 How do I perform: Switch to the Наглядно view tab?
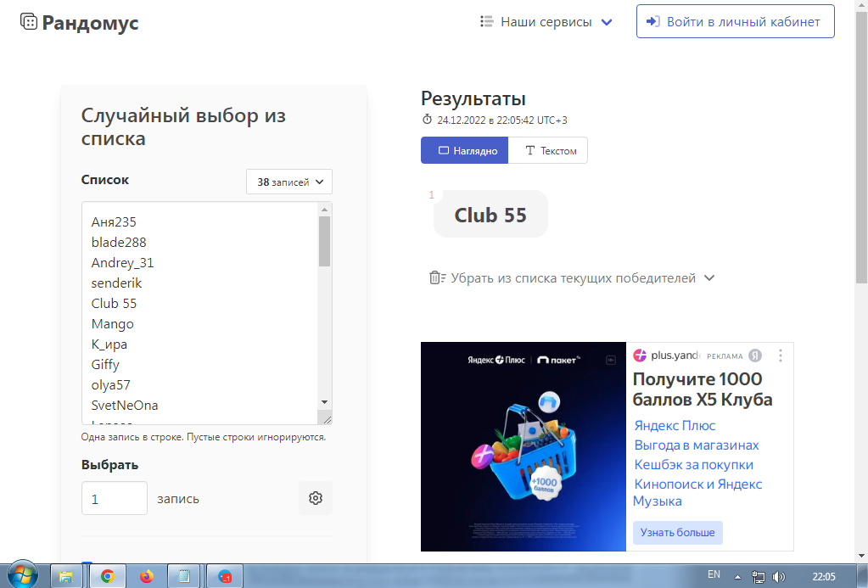point(464,150)
